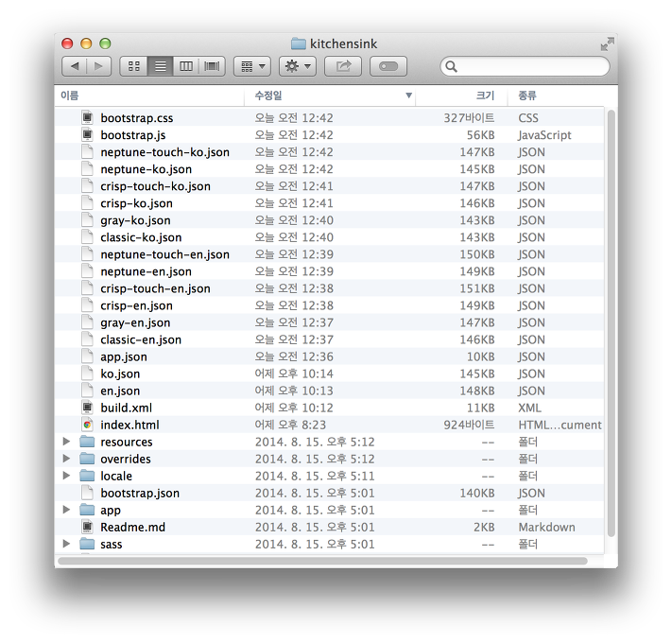Select classic-en.json file name

(141, 339)
